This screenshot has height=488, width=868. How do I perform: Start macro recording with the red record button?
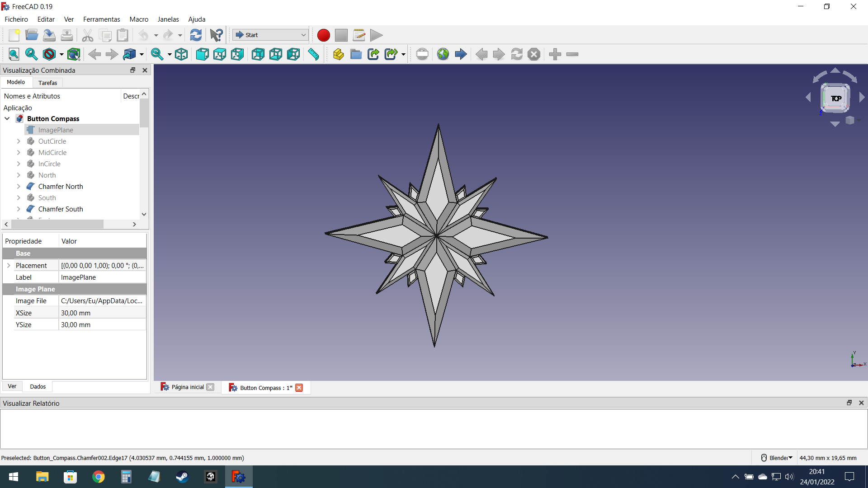(324, 35)
